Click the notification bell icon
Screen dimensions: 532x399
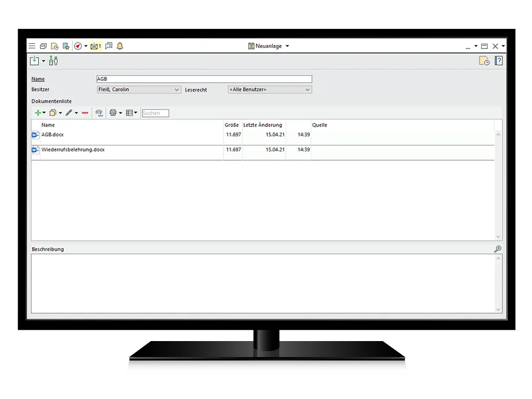click(x=120, y=46)
